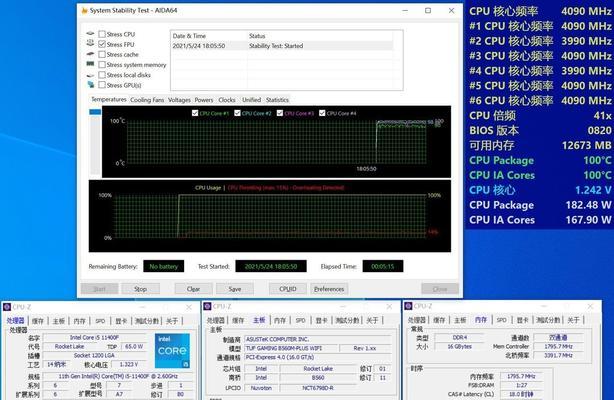Image resolution: width=614 pixels, height=400 pixels.
Task: Click the Stop button
Action: (140, 289)
